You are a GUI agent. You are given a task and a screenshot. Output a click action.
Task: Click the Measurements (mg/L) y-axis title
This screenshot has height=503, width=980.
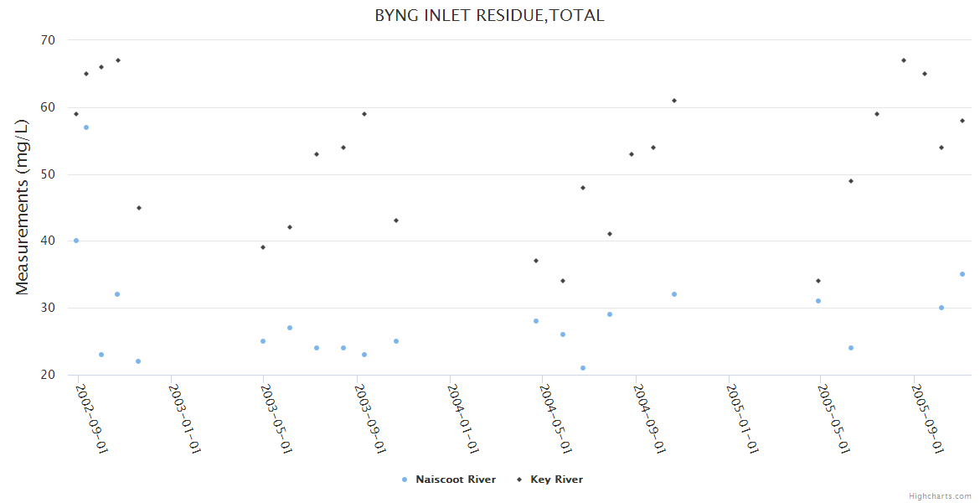pyautogui.click(x=23, y=207)
